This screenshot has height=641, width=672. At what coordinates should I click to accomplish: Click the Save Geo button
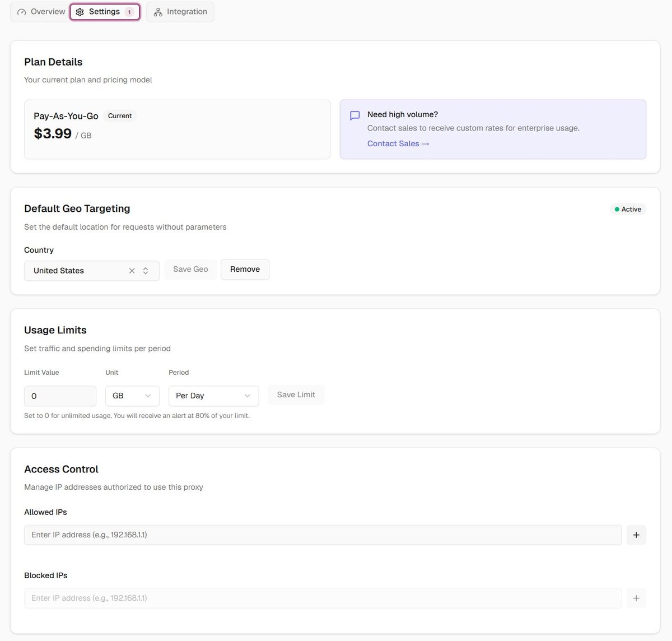coord(190,270)
